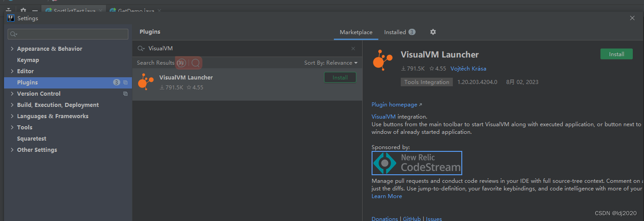Expand the Version Control node
This screenshot has height=221, width=644.
tap(12, 94)
